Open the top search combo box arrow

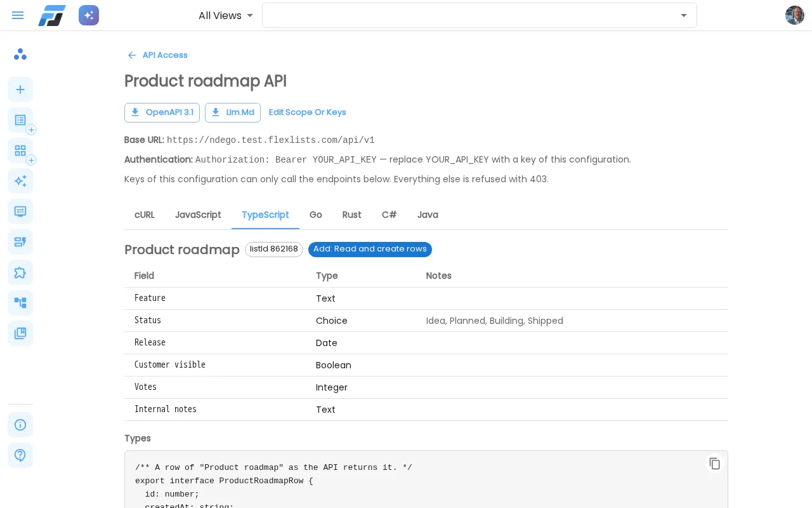684,15
